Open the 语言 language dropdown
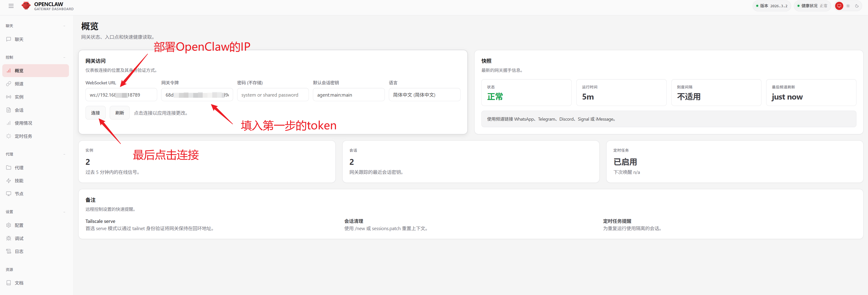Image resolution: width=868 pixels, height=295 pixels. [424, 95]
